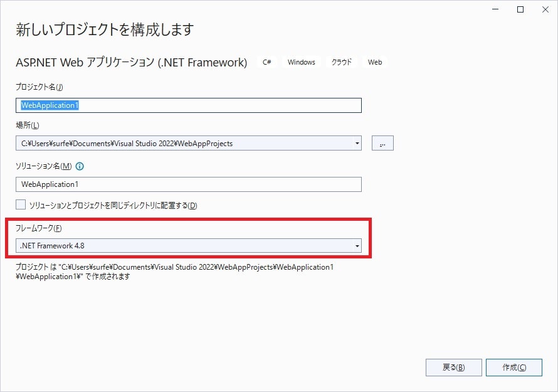
Task: Click the C# tag label
Action: 267,62
